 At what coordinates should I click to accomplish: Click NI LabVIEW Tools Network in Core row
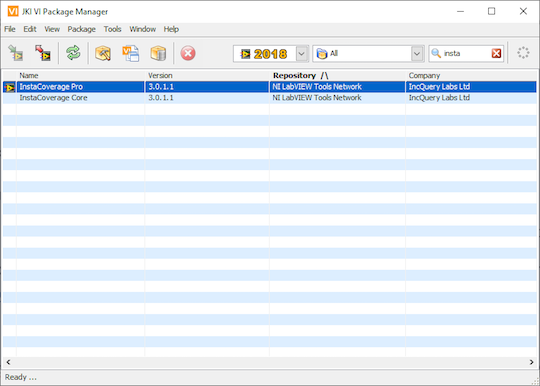[x=317, y=98]
